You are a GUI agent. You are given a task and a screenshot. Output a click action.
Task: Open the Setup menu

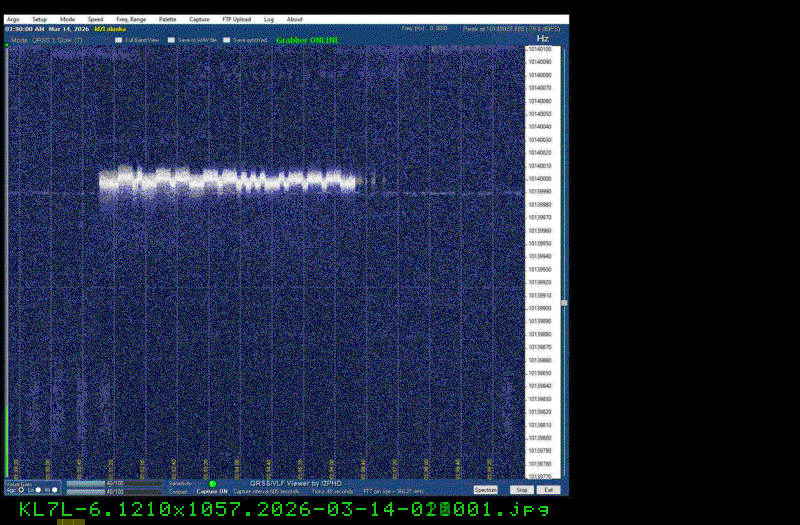click(39, 19)
